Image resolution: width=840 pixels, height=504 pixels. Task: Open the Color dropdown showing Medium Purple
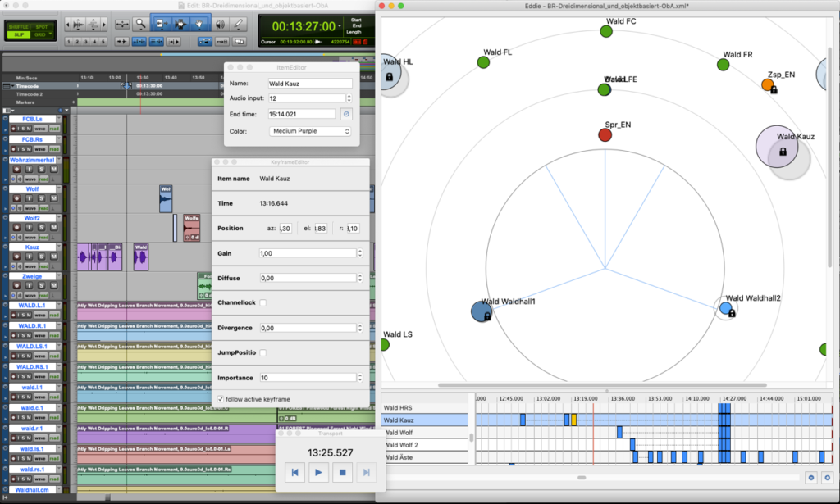[x=310, y=131]
